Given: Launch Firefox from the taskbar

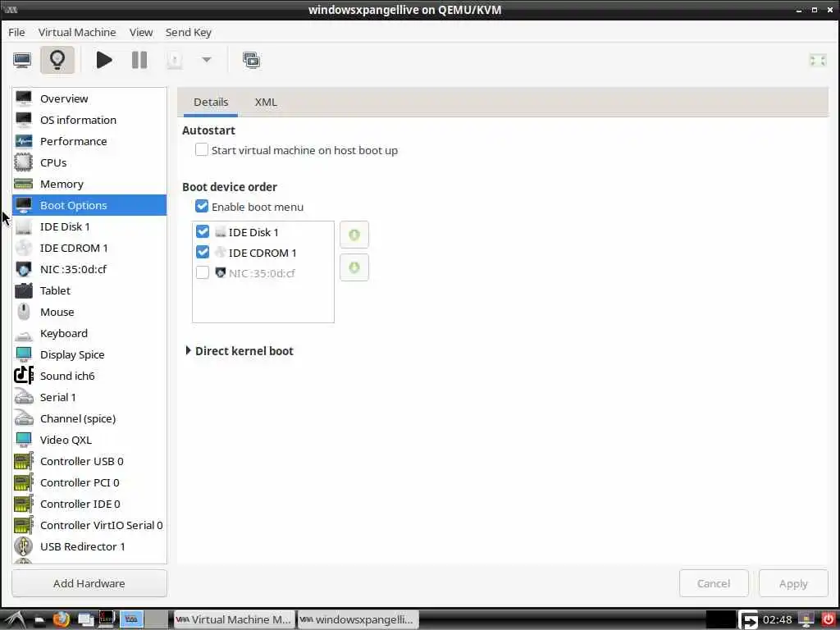Looking at the screenshot, I should (x=62, y=620).
